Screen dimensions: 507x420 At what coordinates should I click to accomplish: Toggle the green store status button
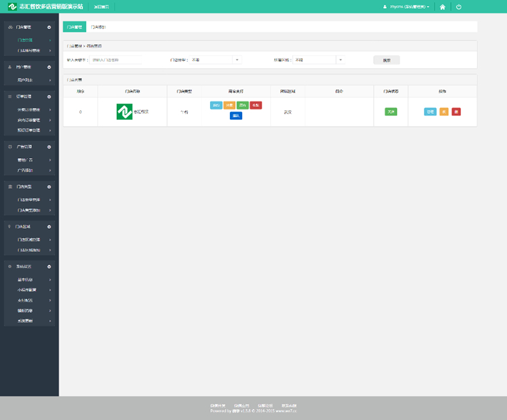tap(391, 112)
